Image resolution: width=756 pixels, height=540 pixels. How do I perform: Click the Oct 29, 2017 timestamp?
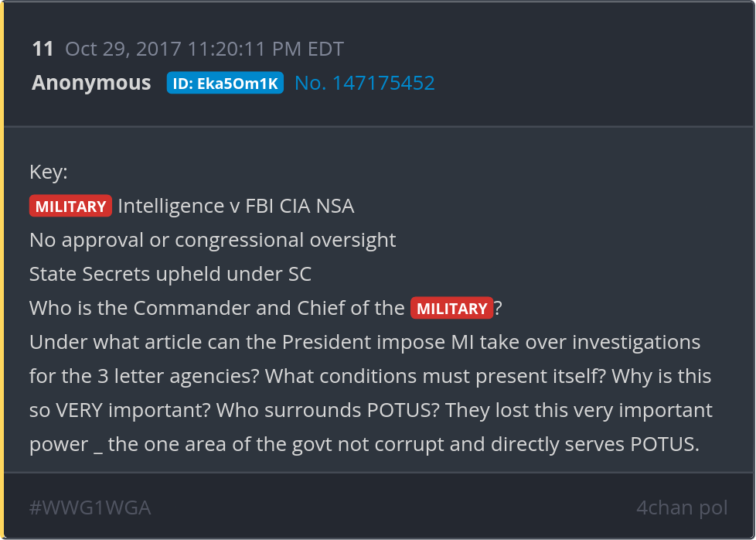(204, 50)
